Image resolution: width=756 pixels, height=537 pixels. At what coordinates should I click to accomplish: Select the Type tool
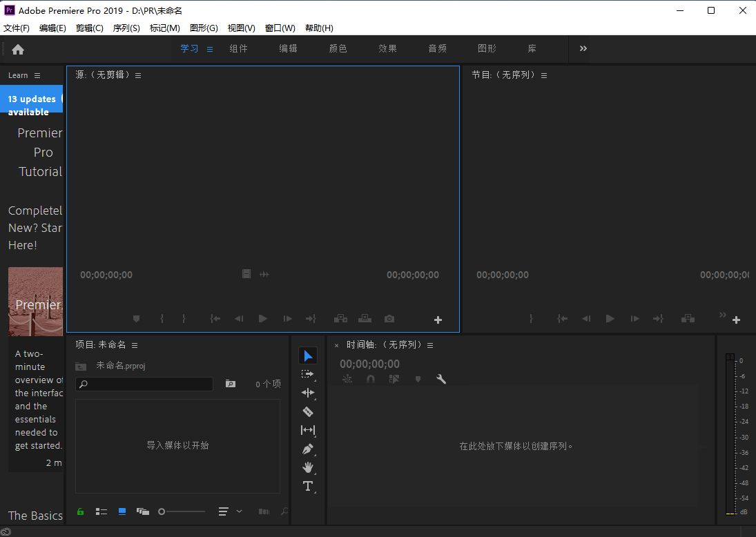(308, 486)
